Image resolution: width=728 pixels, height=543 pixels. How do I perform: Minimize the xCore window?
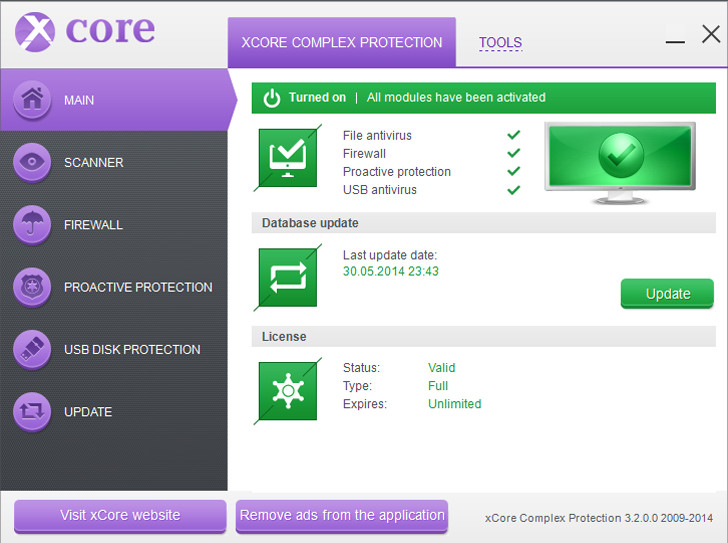tap(675, 42)
